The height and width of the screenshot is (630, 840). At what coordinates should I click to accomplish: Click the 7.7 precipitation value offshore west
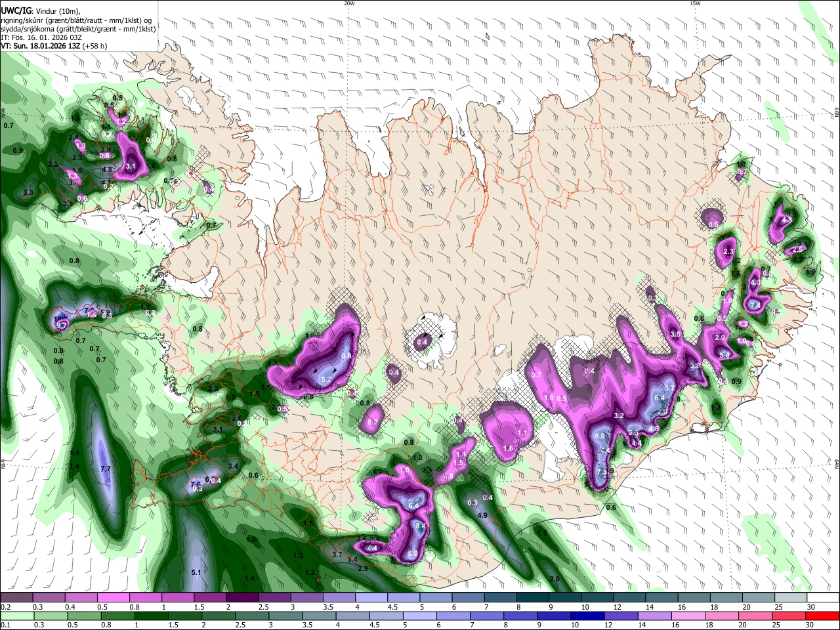point(106,469)
